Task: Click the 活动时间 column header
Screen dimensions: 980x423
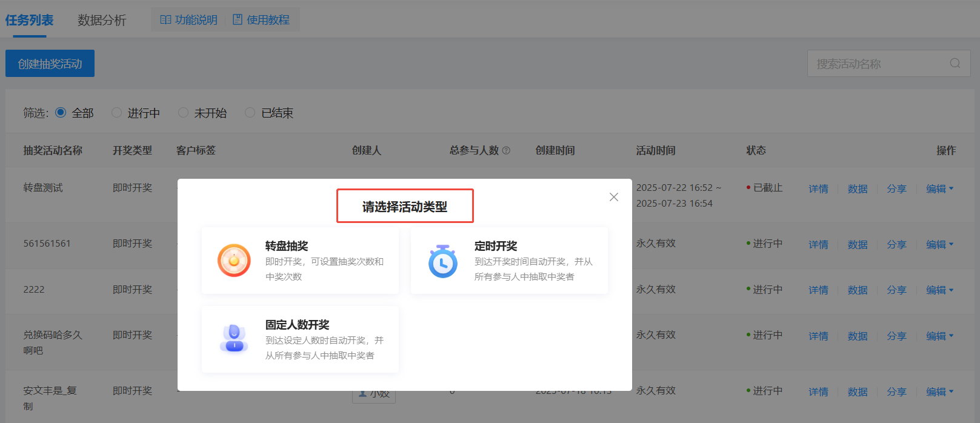Action: tap(656, 150)
